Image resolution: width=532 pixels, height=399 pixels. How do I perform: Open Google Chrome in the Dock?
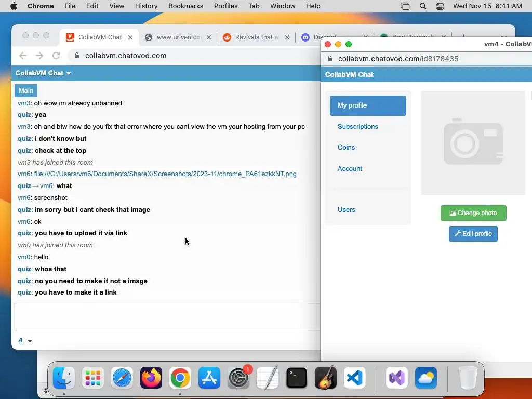(180, 378)
